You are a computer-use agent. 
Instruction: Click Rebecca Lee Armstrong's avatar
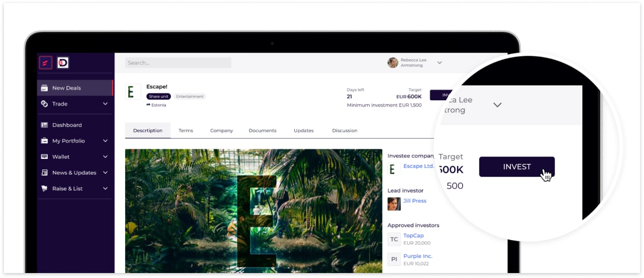pyautogui.click(x=393, y=63)
